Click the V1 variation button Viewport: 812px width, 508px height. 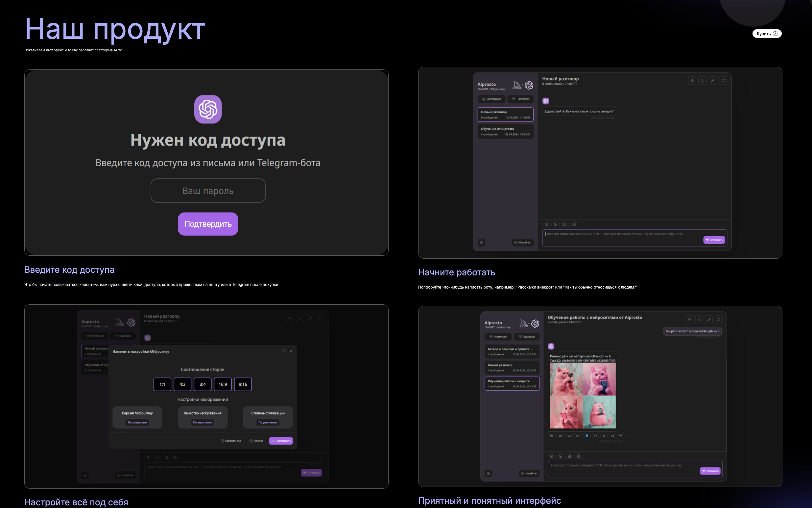click(x=595, y=436)
